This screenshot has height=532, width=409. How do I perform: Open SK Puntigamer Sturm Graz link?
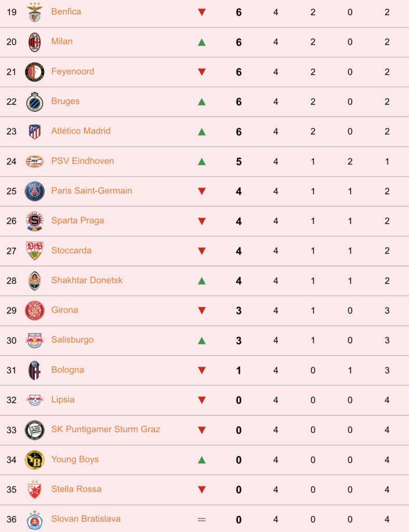tap(105, 429)
